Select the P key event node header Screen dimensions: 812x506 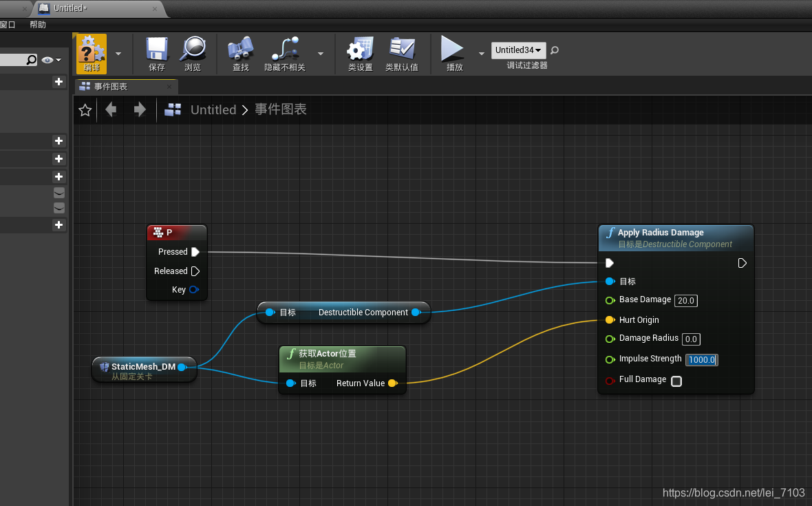pos(177,233)
